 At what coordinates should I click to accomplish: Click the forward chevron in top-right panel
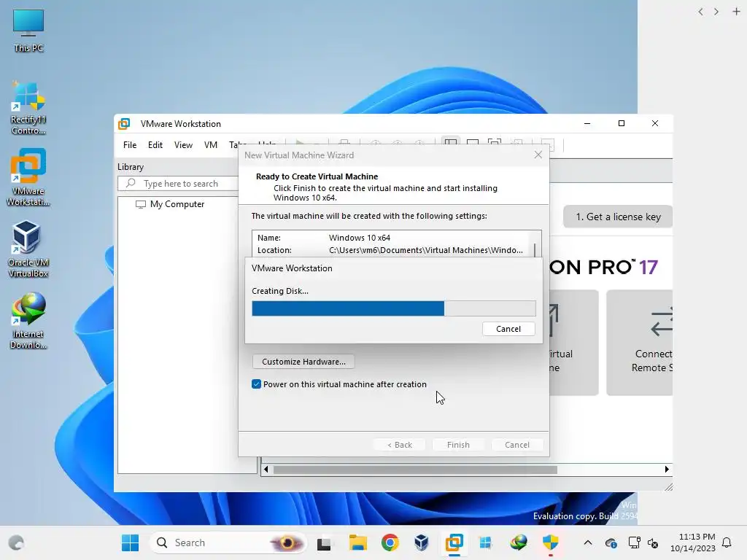click(x=716, y=12)
